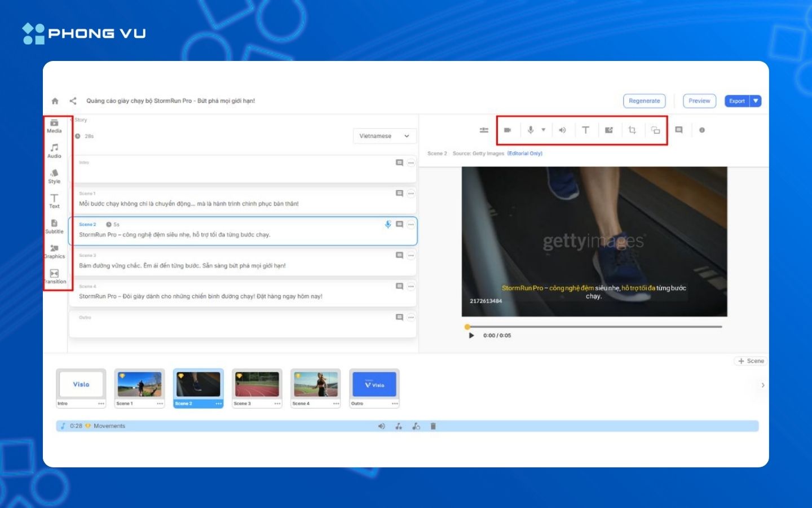Open the Vietnamese language dropdown

click(x=384, y=135)
